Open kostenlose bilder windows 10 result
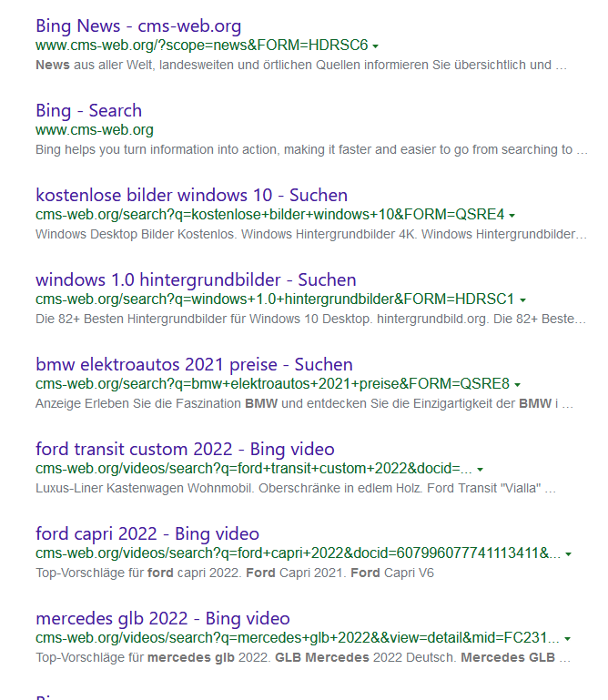 click(x=191, y=195)
